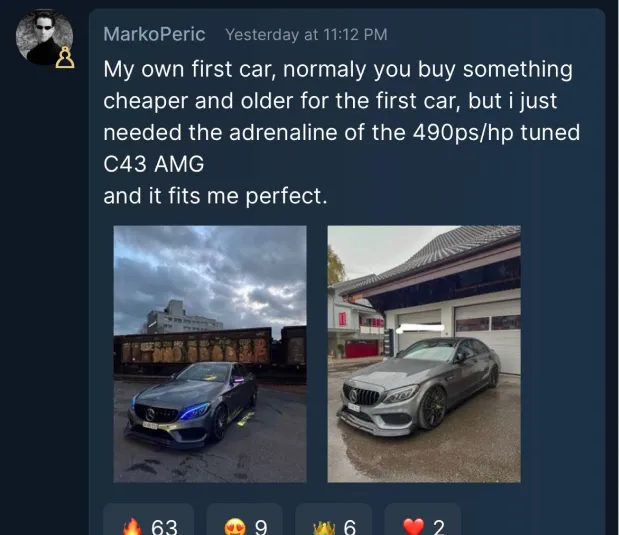The image size is (619, 535).
Task: Open the right car photo by the garage
Action: [424, 353]
